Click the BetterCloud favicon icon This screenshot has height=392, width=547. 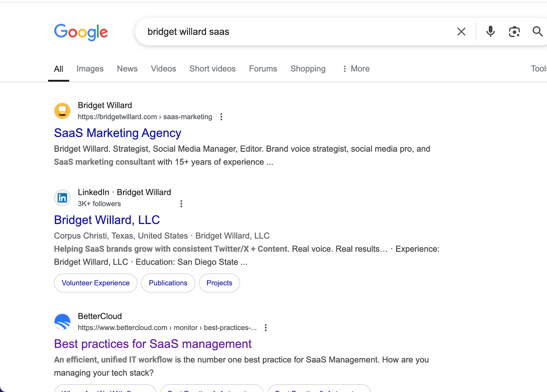62,322
